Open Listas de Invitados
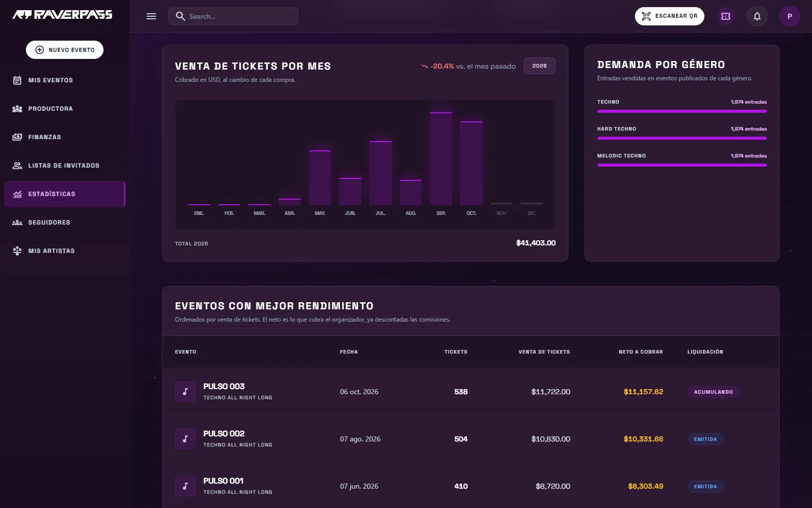This screenshot has height=508, width=812. [64, 166]
